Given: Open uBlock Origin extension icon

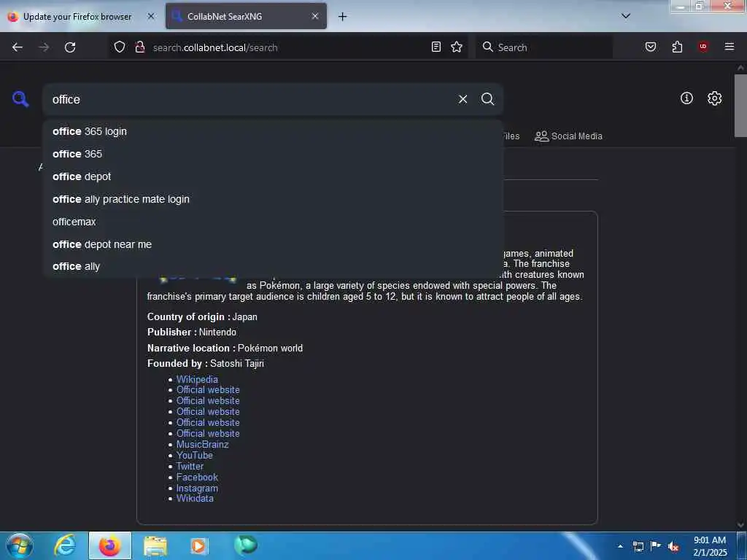Looking at the screenshot, I should click(703, 47).
